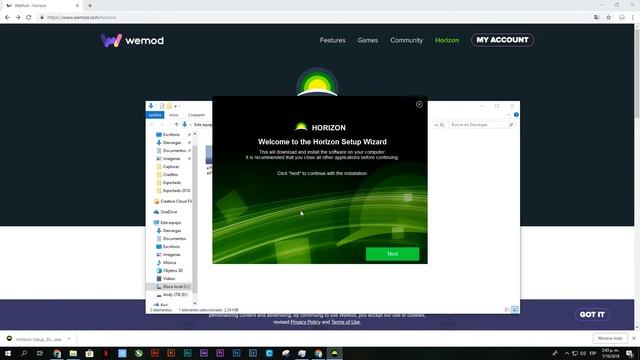Select the Creditos folder in navigation pane
The width and height of the screenshot is (640, 360).
[x=170, y=174]
